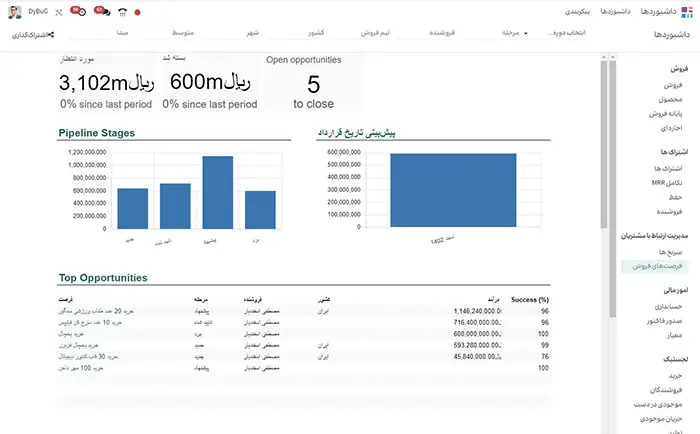This screenshot has width=700, height=434.
Task: Select فروشنده dashboard in sidebar list
Action: (669, 211)
